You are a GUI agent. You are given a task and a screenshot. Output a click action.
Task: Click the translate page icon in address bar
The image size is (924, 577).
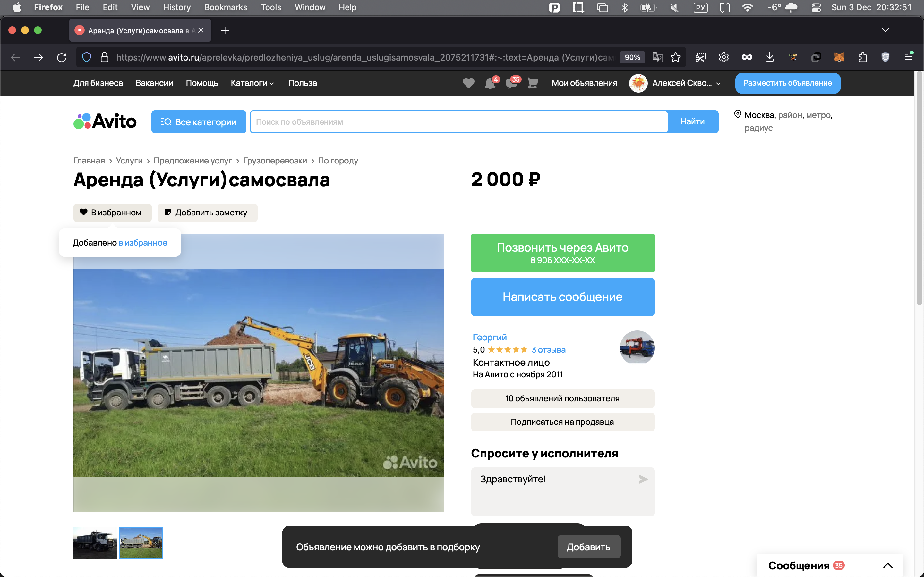(x=657, y=58)
